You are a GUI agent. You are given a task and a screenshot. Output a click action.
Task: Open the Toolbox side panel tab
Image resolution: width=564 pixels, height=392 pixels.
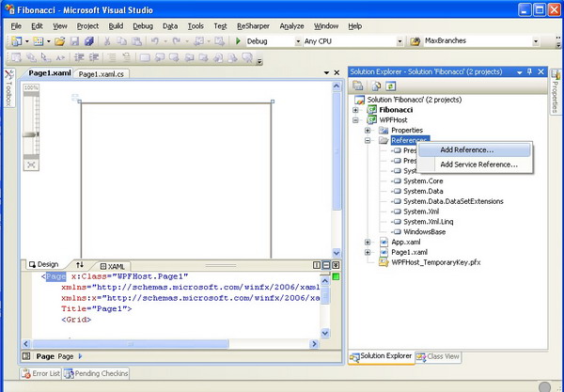tap(8, 87)
